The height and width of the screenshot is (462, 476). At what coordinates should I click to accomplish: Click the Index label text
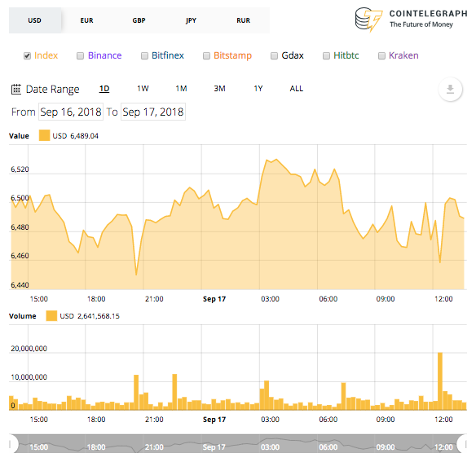[46, 55]
